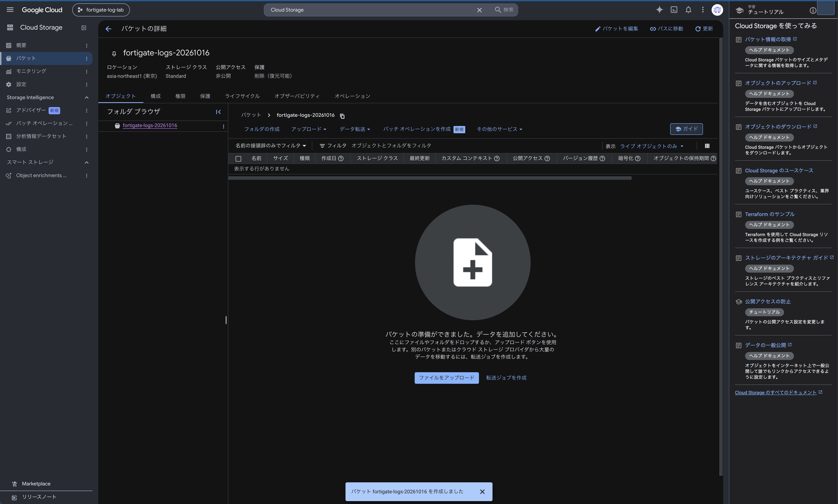Open the アップロード dropdown
Screen dimensions: 838x504
coord(309,129)
